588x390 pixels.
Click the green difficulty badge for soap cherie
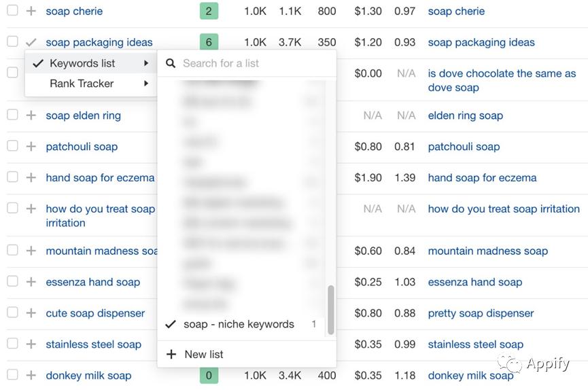208,12
